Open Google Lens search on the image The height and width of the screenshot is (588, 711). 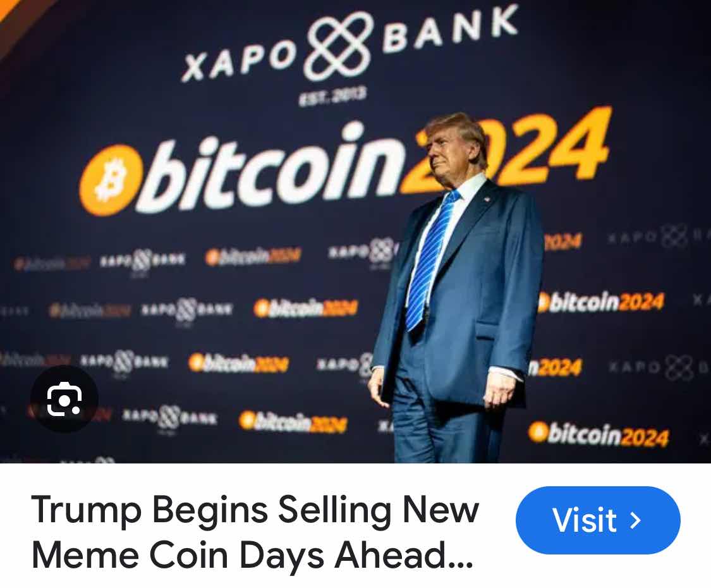click(64, 399)
